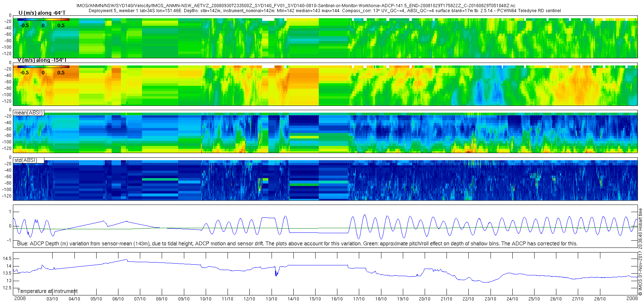Image resolution: width=644 pixels, height=304 pixels.
Task: Click the 'V (m/s) along -154°T' label
Action: click(x=42, y=60)
